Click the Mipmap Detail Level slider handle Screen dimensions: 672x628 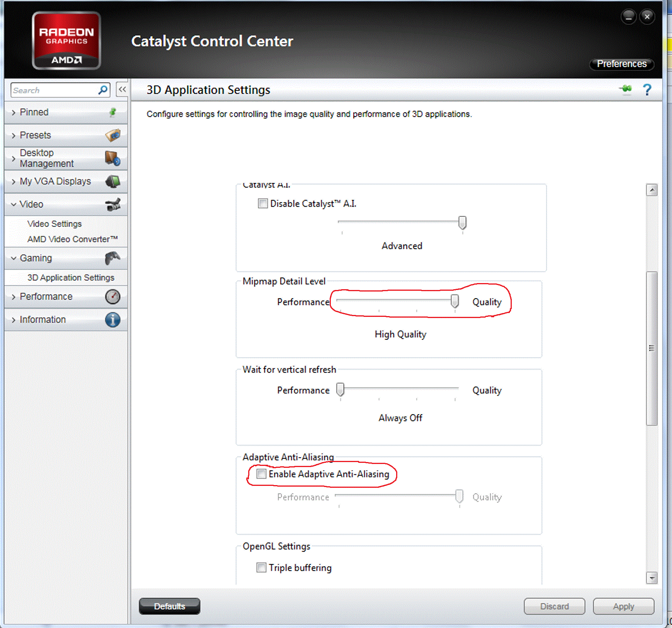[x=455, y=302]
